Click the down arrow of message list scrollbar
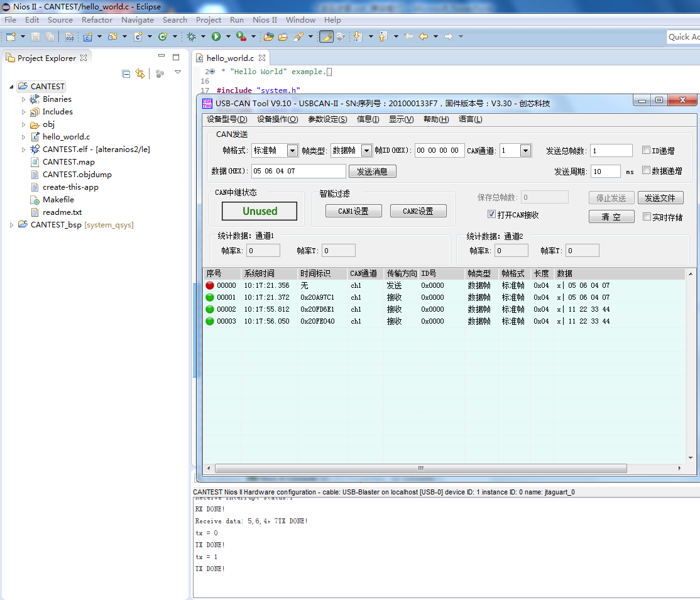 pyautogui.click(x=691, y=458)
